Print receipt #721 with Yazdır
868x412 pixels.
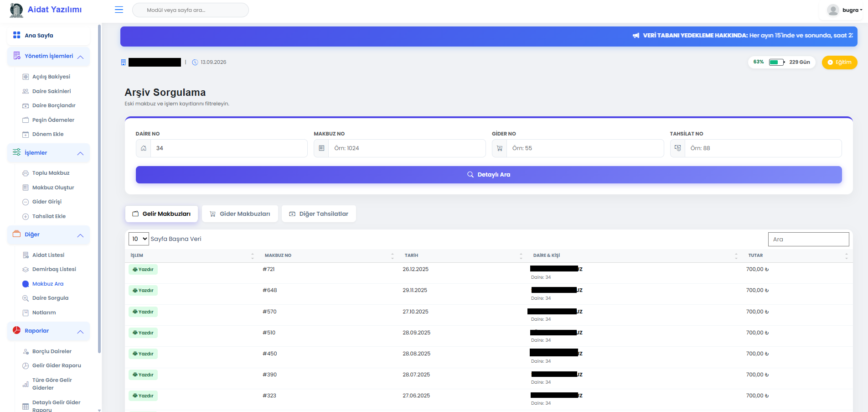[143, 270]
